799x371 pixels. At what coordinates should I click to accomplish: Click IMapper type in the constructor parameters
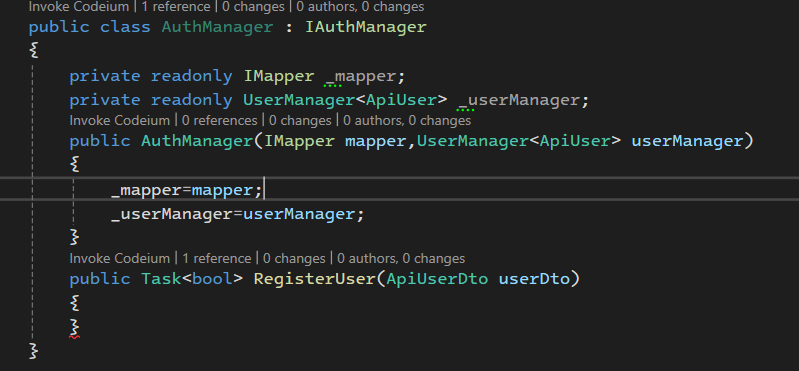click(x=299, y=141)
